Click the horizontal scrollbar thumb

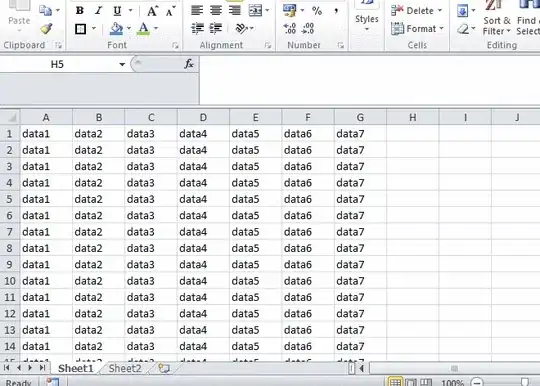pyautogui.click(x=455, y=368)
